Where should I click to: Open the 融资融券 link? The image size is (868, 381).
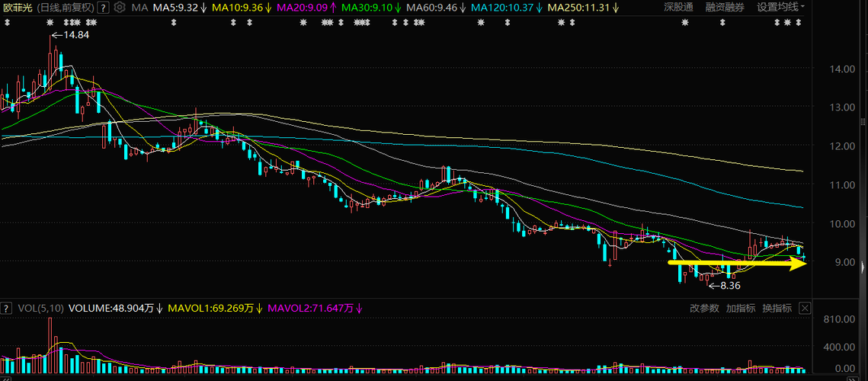pyautogui.click(x=725, y=7)
